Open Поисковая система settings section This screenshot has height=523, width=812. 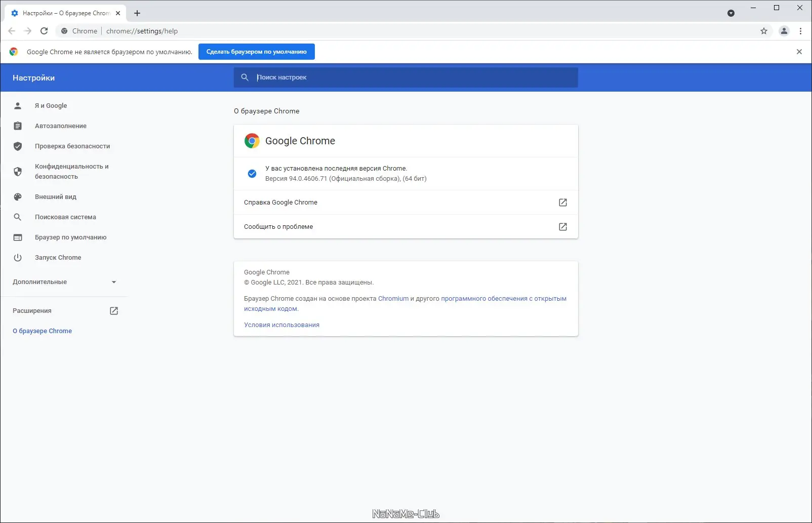click(x=65, y=217)
